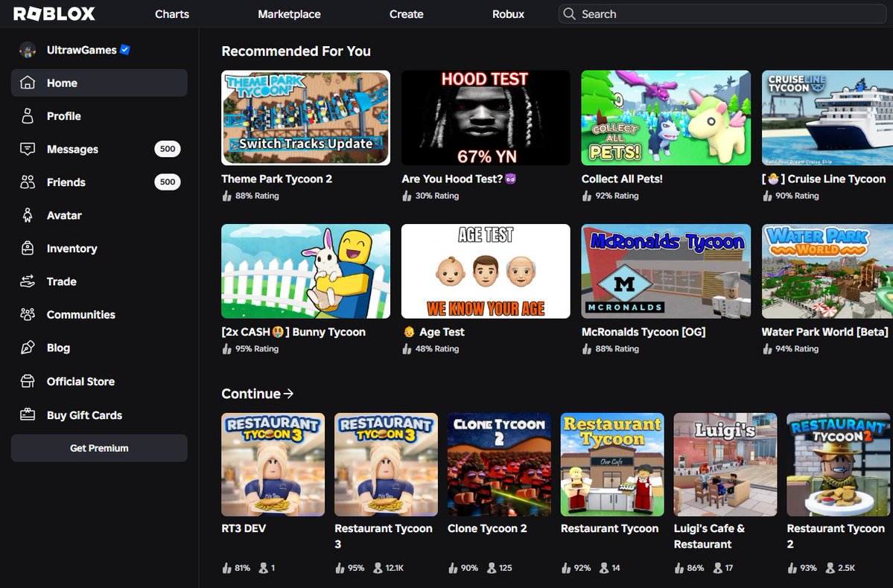This screenshot has width=893, height=588.
Task: Click the Friends 500 notification badge
Action: 168,182
